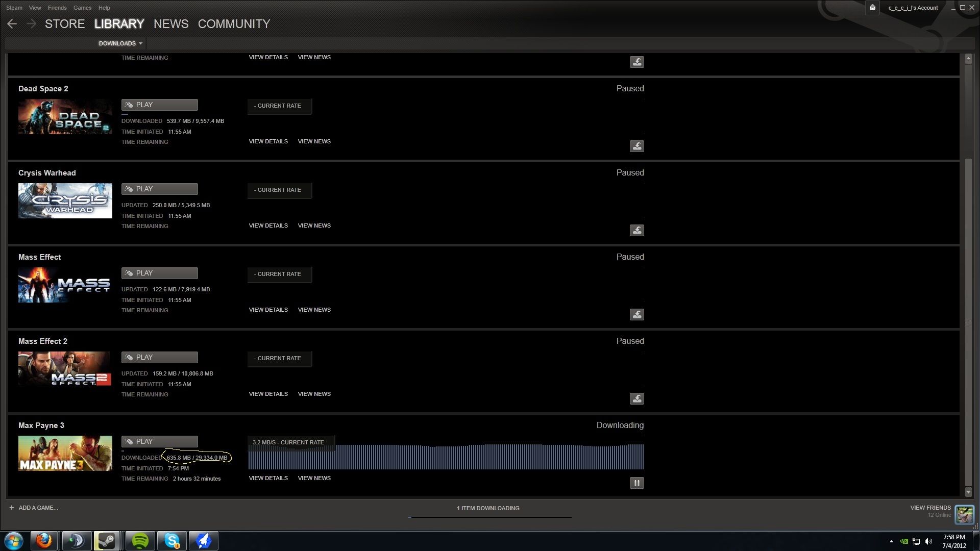Click Play for Mass Effect
980x551 pixels.
(160, 273)
